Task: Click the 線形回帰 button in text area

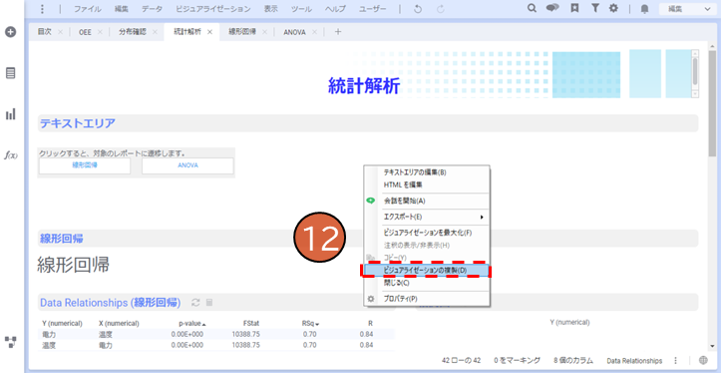Action: (85, 166)
